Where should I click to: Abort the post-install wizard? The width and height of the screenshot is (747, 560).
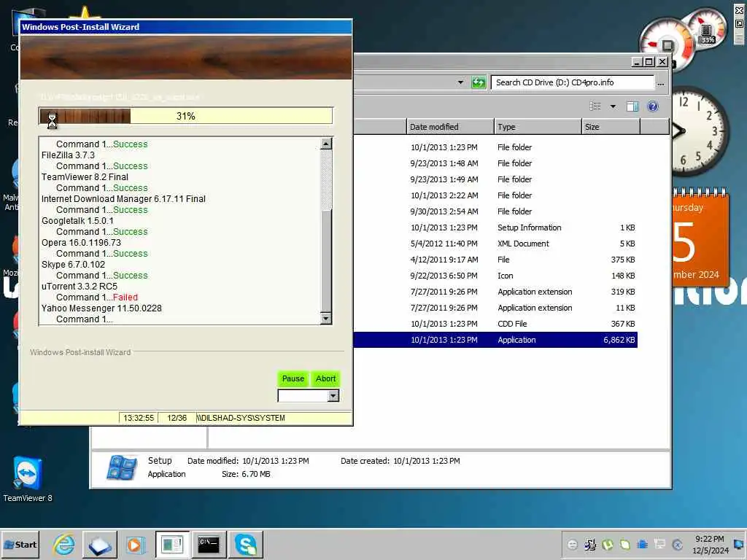325,378
